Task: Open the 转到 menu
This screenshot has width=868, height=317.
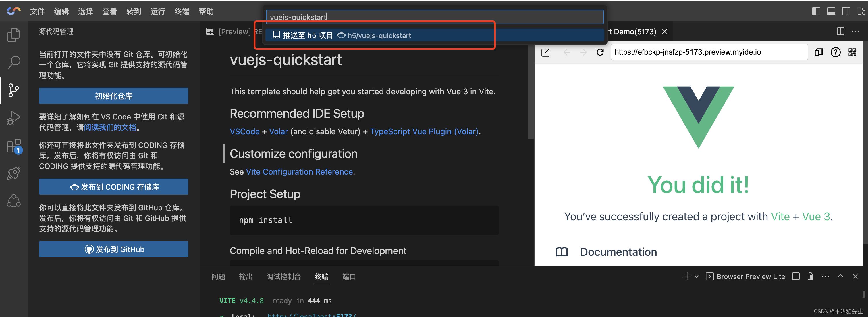Action: click(x=134, y=12)
